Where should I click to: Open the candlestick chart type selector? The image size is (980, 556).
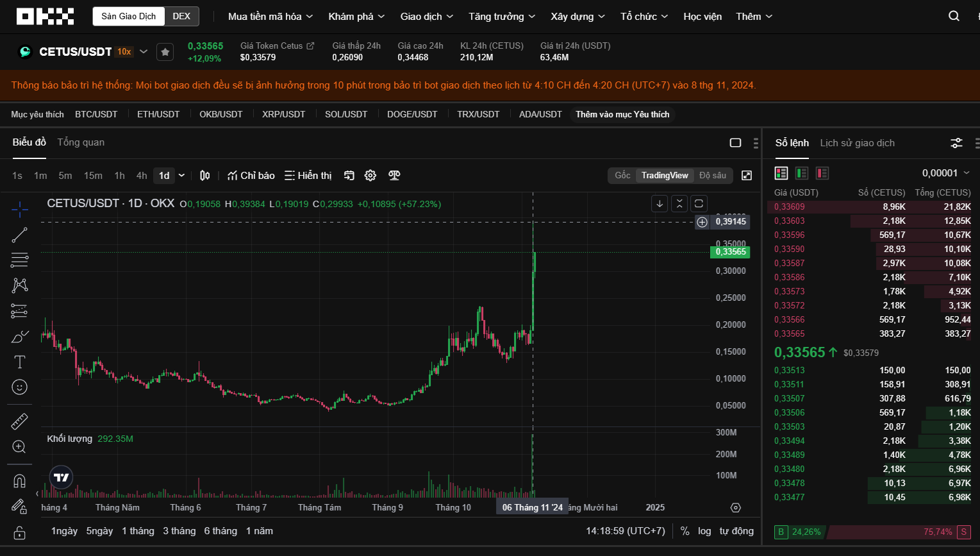tap(204, 176)
